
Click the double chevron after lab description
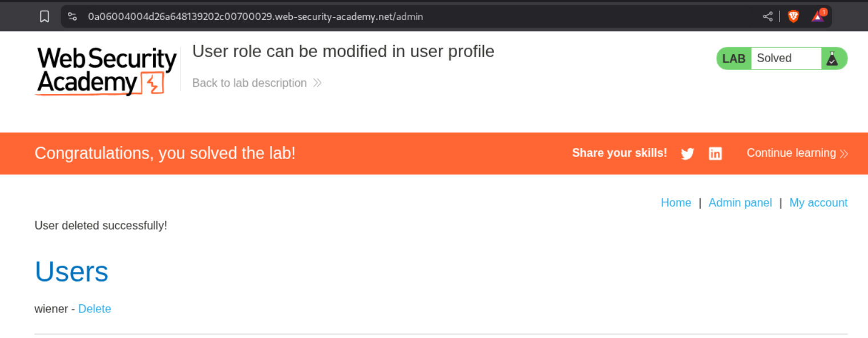coord(317,83)
